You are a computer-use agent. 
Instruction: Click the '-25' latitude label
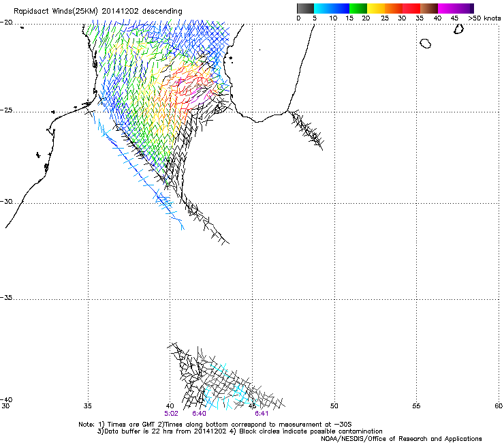[x=6, y=110]
